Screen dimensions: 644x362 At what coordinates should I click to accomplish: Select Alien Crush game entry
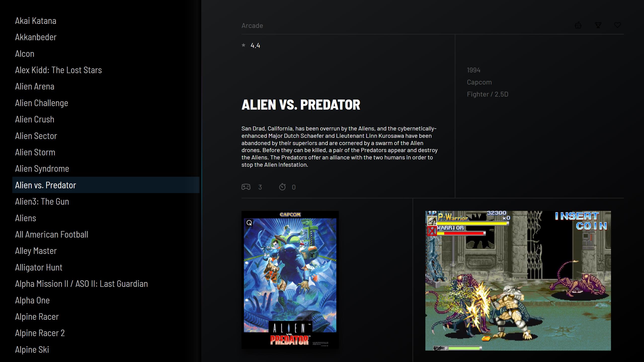click(x=106, y=119)
